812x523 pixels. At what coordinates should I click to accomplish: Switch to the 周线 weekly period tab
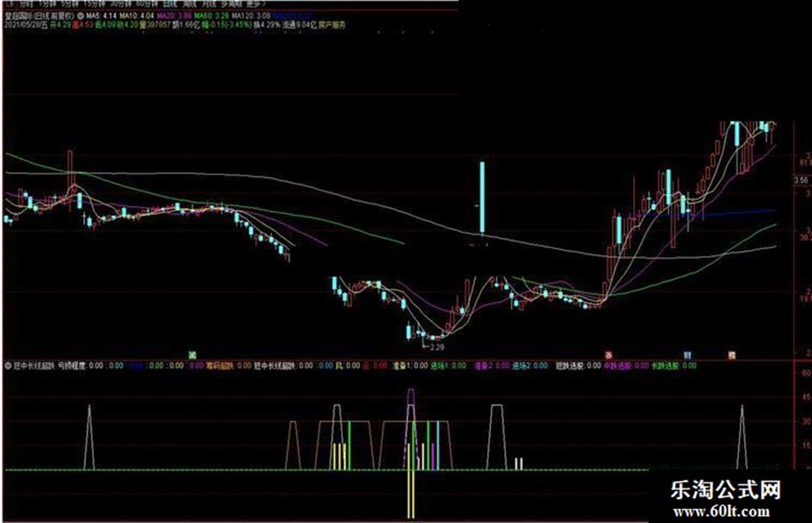[x=191, y=3]
